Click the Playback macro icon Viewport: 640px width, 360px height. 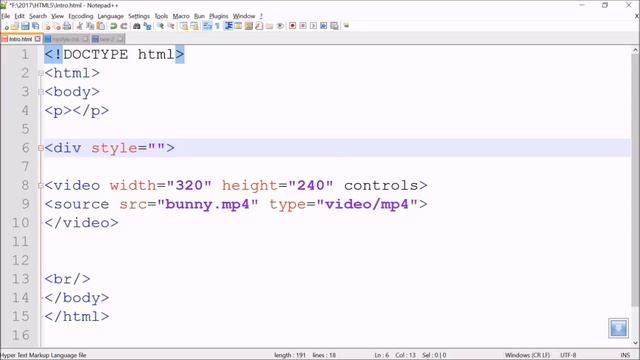pos(313,26)
